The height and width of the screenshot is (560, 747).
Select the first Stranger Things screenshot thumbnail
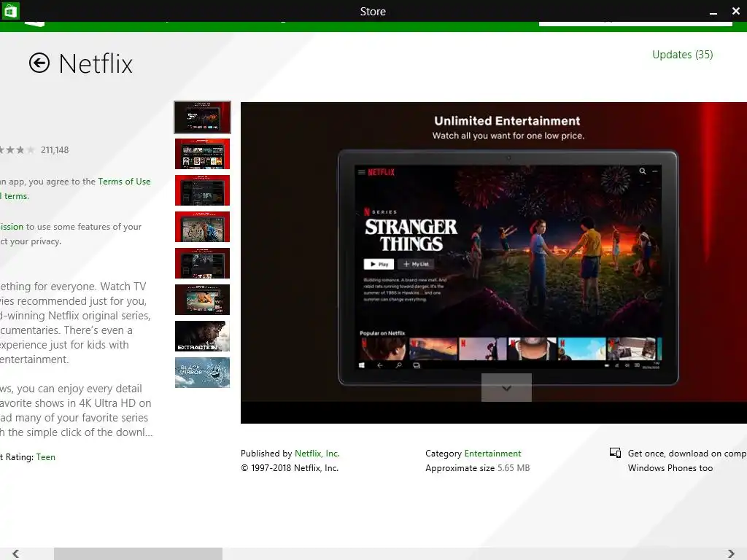coord(203,117)
